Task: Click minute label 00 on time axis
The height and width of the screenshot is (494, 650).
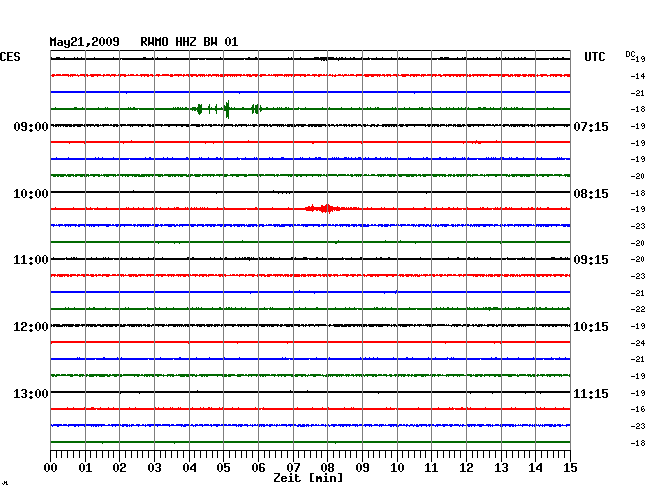Action: pos(51,468)
